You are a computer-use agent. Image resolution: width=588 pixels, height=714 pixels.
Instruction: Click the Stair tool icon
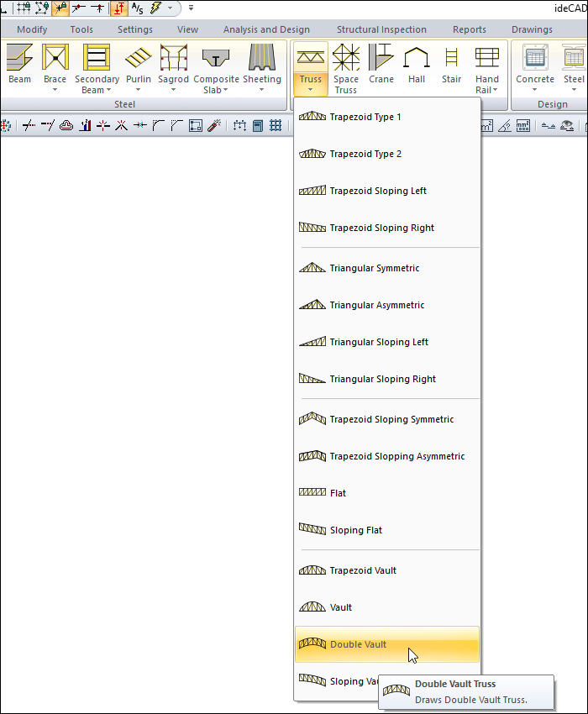pos(451,58)
